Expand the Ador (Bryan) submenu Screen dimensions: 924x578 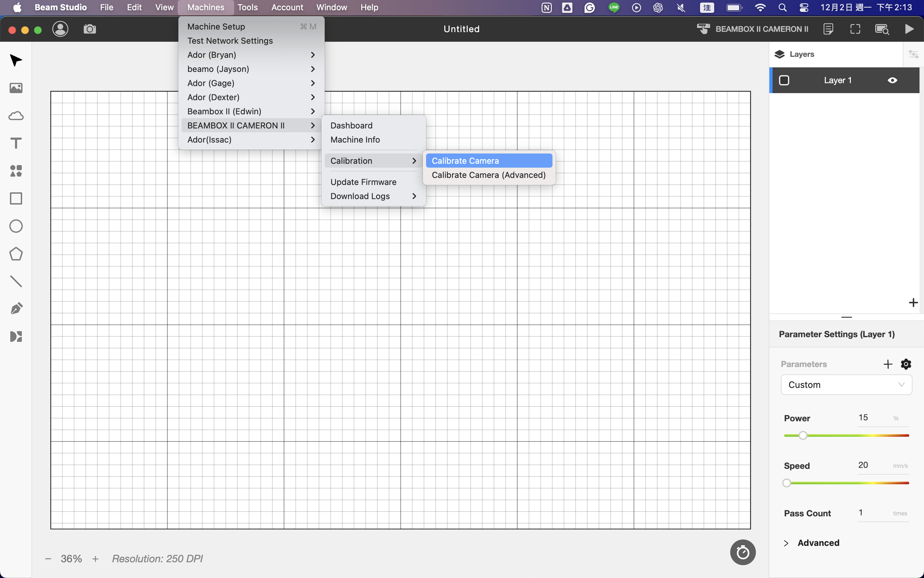251,55
